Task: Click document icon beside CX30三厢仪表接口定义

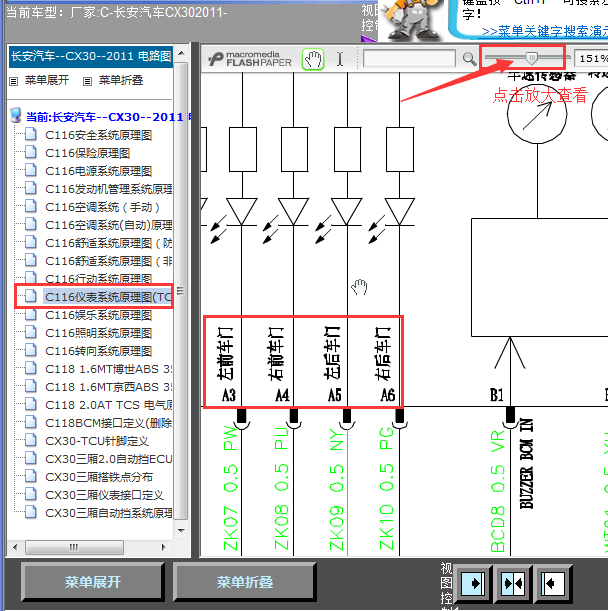Action: click(x=31, y=494)
